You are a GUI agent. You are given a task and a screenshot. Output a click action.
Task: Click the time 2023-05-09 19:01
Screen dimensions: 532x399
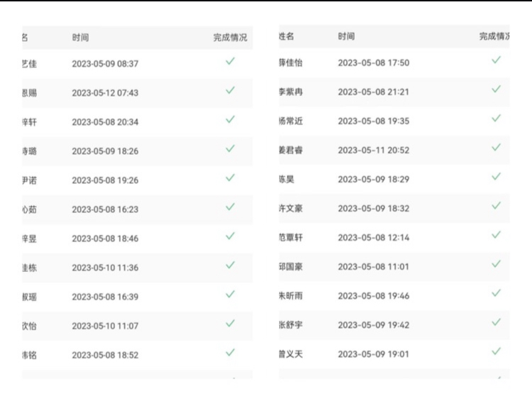(374, 354)
